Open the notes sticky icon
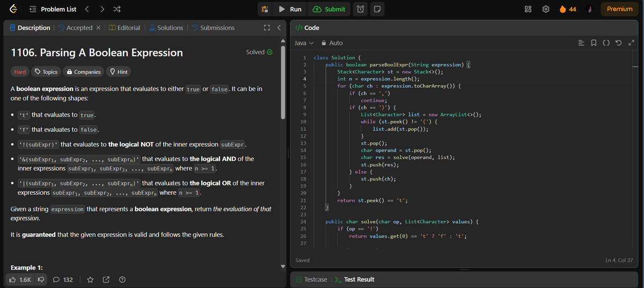Image resolution: width=644 pixels, height=288 pixels. (x=377, y=9)
